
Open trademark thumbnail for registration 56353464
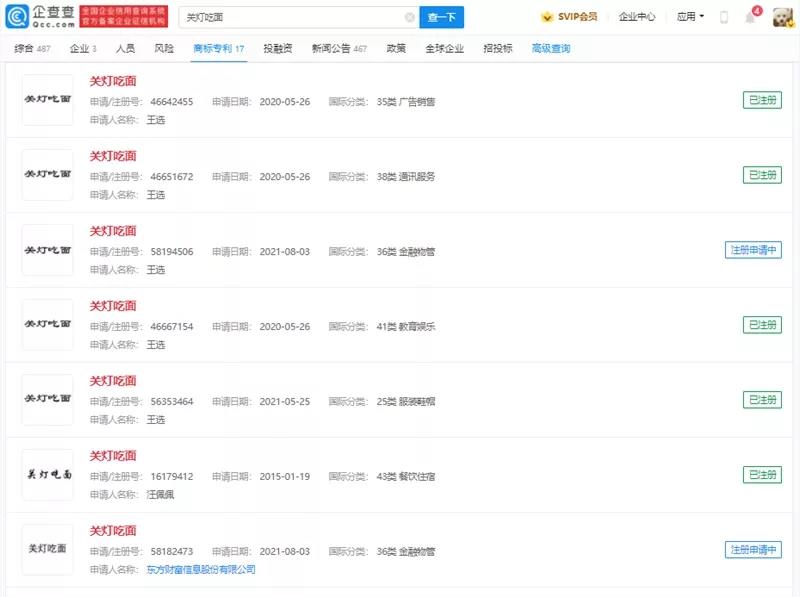(x=47, y=400)
